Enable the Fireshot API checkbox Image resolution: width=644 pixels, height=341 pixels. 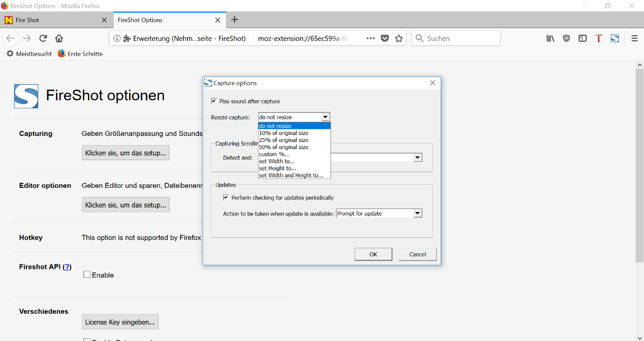(x=87, y=275)
